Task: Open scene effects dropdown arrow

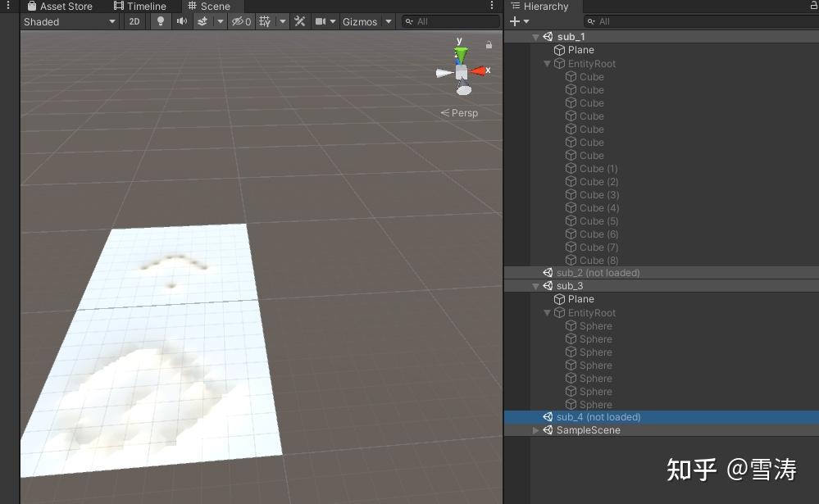Action: [x=221, y=21]
